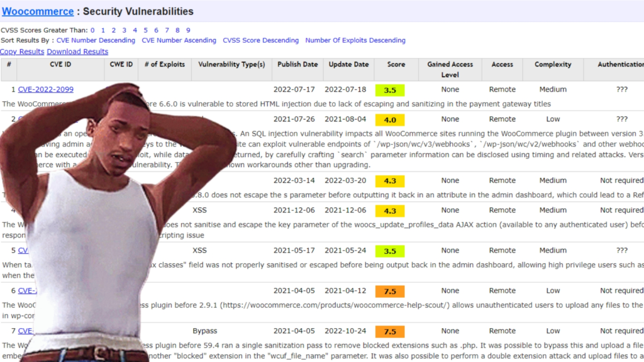
Task: Click update date 2022-03-20
Action: click(345, 180)
